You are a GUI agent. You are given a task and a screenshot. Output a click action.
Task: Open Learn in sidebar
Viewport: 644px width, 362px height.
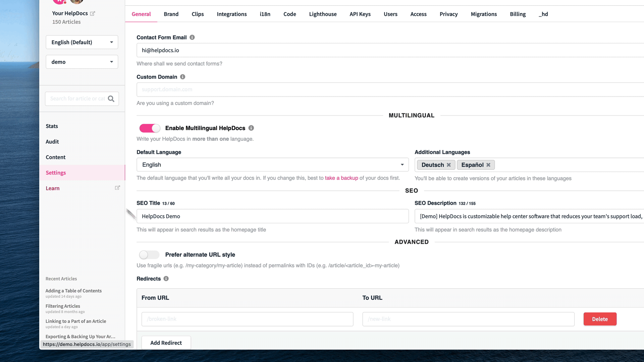(x=53, y=188)
